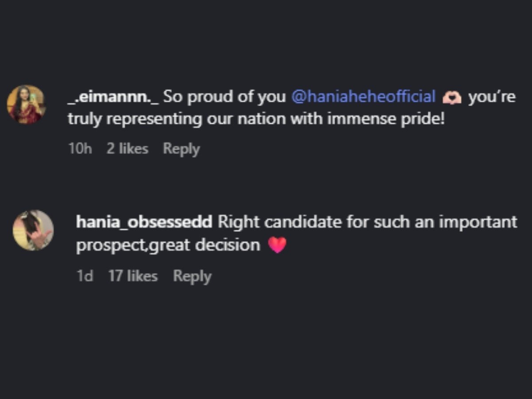Click the 1d comment timestamp
The height and width of the screenshot is (399, 532).
tap(85, 276)
